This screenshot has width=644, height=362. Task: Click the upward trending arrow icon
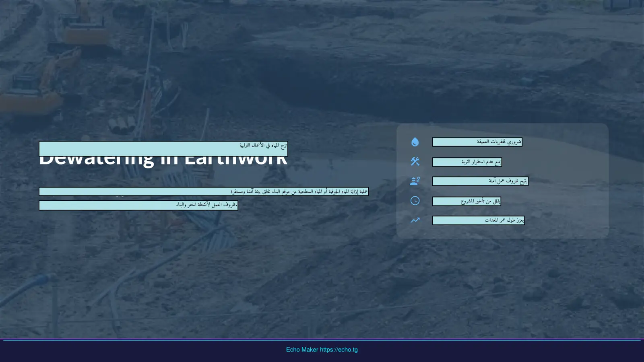click(415, 220)
